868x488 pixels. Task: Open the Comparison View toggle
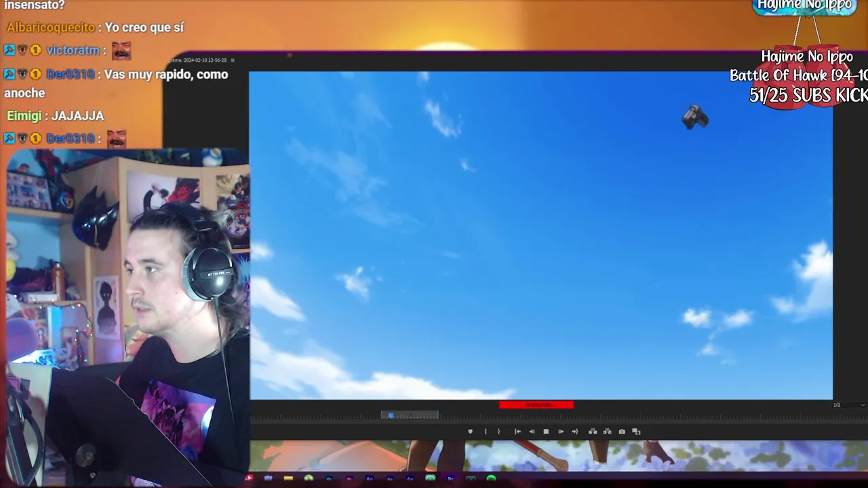tap(636, 432)
